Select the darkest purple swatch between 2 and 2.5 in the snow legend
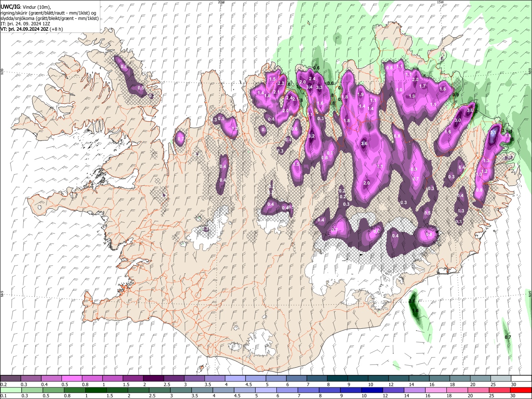This screenshot has height=399, width=532. point(153,379)
